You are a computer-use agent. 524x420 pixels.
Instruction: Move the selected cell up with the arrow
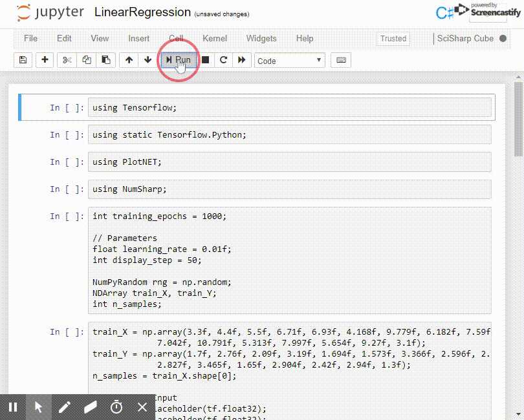click(x=129, y=60)
